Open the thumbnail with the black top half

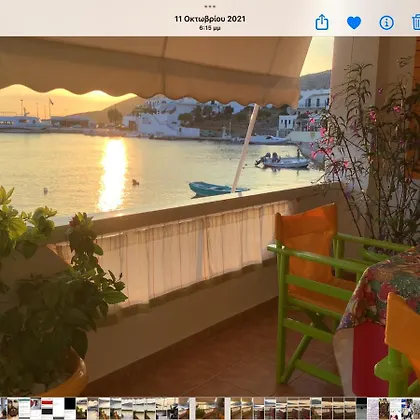(x=70, y=408)
